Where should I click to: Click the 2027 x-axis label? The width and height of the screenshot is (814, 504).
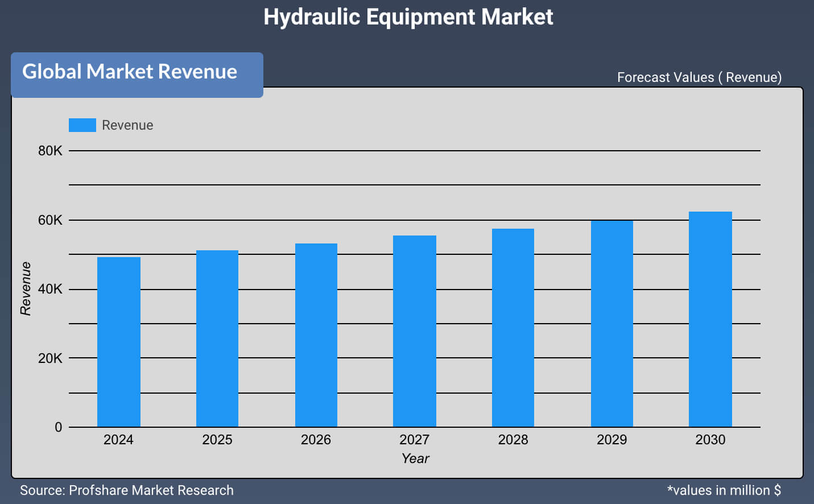(414, 440)
